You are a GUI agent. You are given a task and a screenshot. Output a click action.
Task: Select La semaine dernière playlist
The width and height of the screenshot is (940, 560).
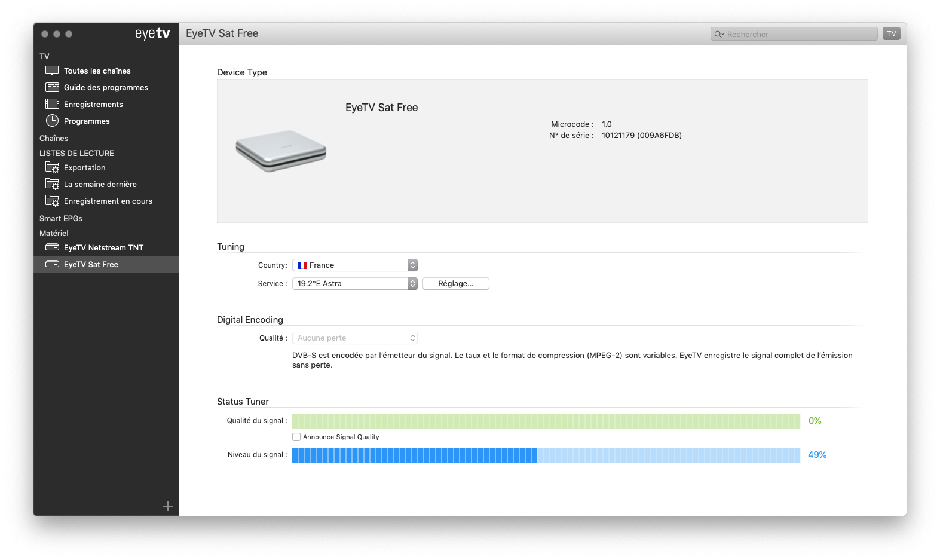106,184
